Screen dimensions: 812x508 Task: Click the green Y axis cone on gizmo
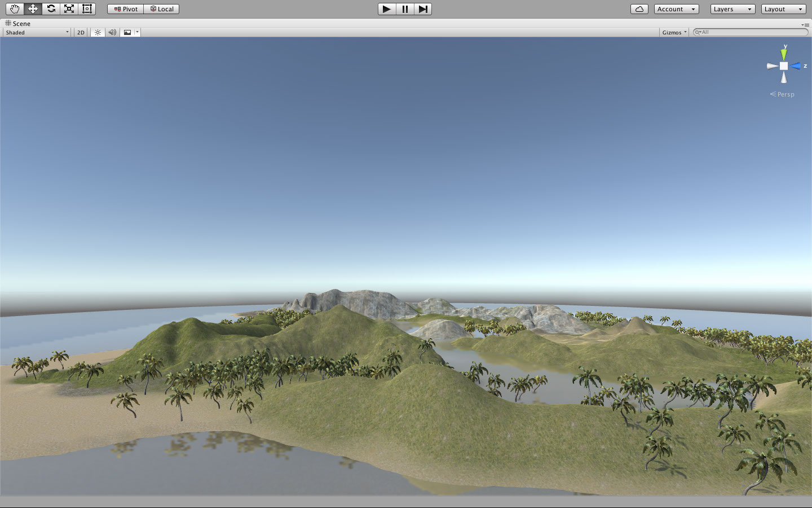[784, 54]
